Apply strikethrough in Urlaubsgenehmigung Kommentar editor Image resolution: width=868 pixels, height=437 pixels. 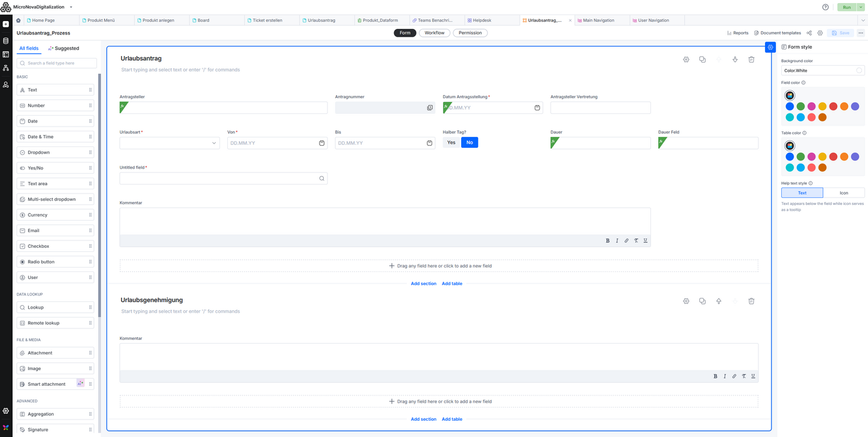tap(744, 376)
